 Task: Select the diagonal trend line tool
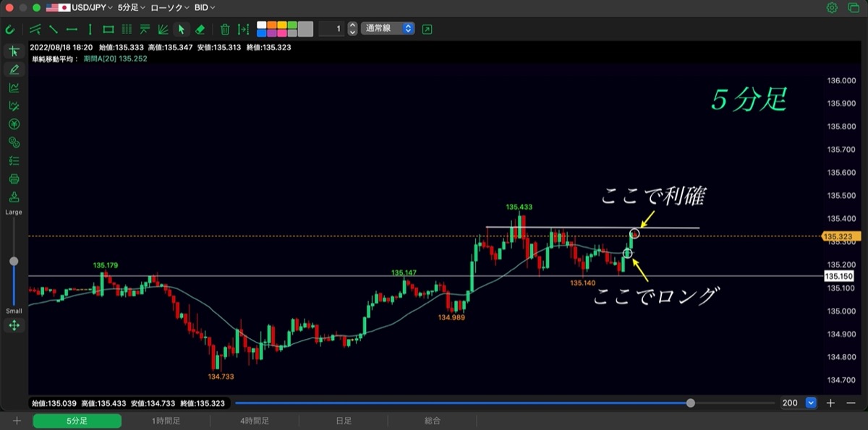(54, 30)
